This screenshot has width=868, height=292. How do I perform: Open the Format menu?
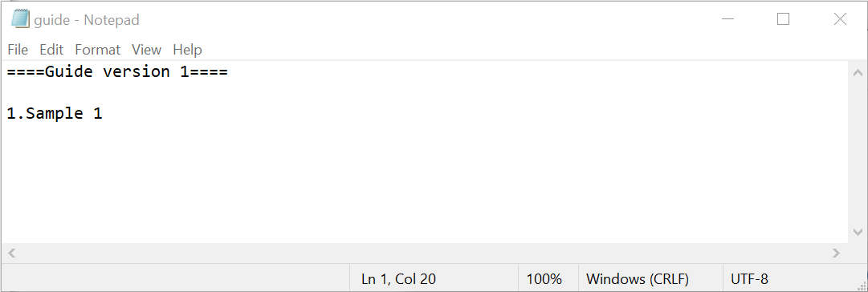point(97,50)
